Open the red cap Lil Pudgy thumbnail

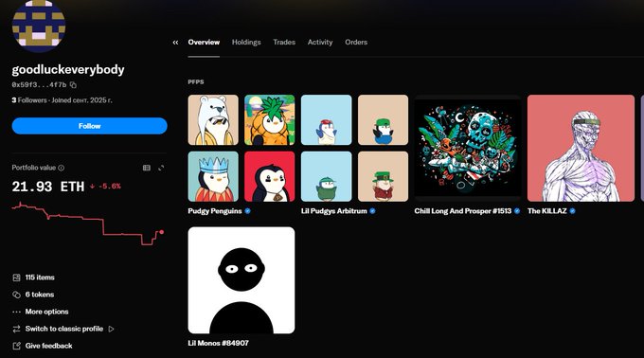point(326,120)
